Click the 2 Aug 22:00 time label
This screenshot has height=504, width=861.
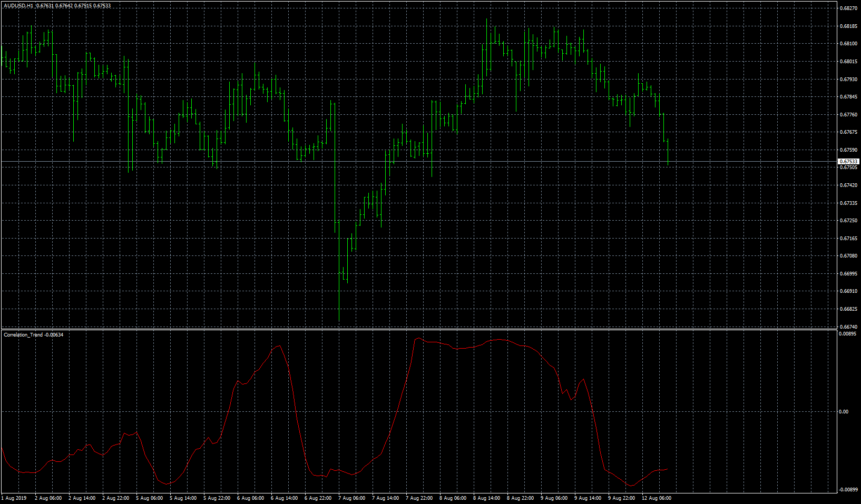116,498
